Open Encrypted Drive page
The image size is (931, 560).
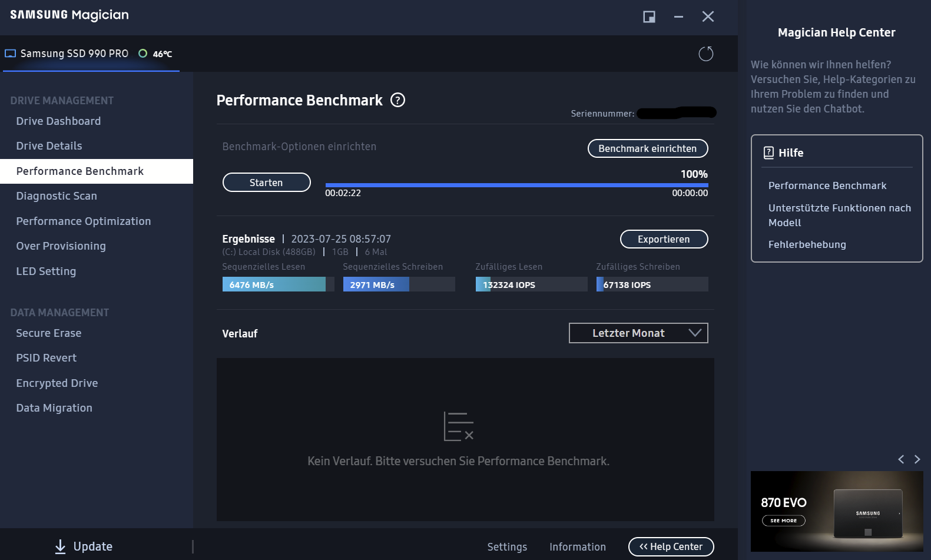pos(57,383)
